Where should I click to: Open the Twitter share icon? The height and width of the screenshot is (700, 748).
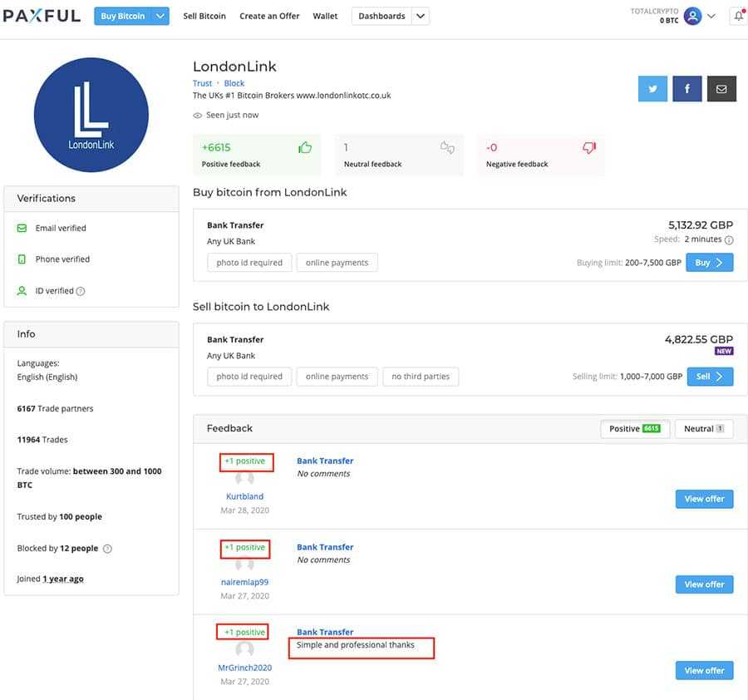click(654, 88)
